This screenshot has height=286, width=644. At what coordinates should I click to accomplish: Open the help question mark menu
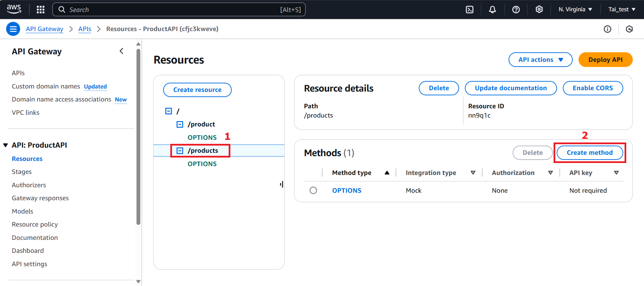coord(516,10)
